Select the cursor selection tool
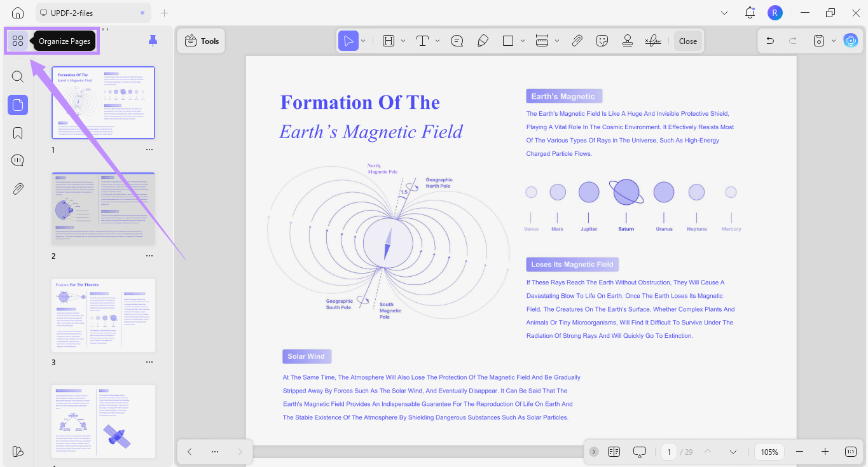Viewport: 868px width, 467px height. pos(348,41)
